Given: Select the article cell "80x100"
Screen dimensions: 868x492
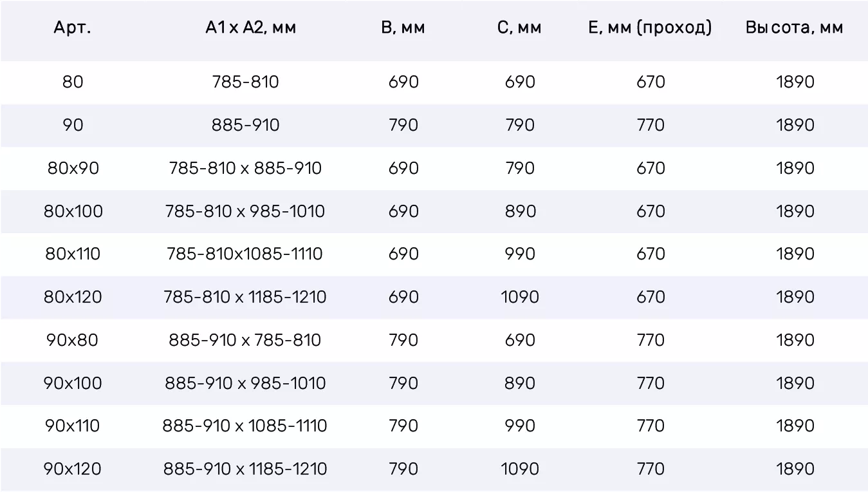Looking at the screenshot, I should point(73,211).
